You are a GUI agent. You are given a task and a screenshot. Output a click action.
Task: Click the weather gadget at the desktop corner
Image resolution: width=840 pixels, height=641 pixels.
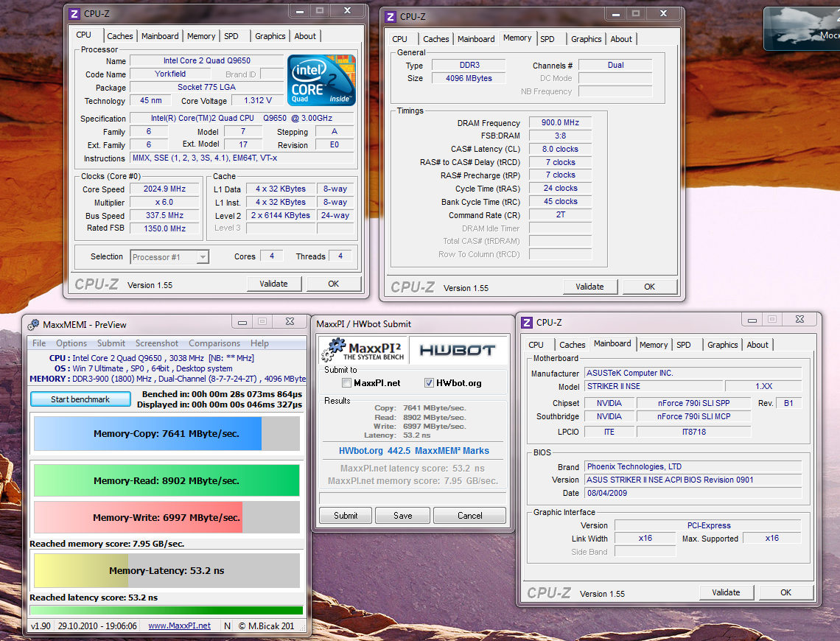click(802, 29)
